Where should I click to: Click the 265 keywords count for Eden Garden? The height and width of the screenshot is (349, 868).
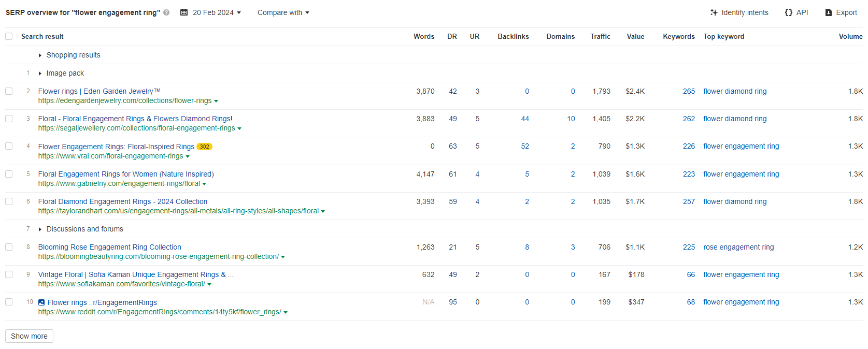point(689,91)
